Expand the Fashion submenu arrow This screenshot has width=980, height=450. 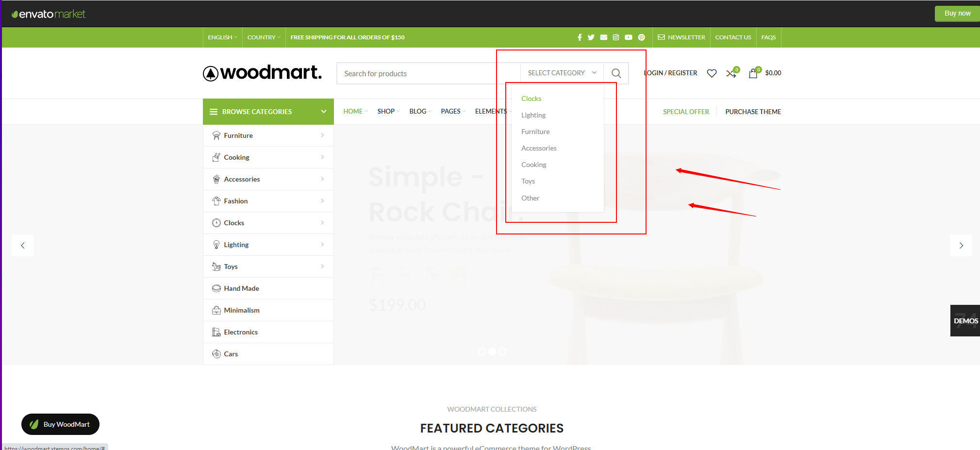click(x=322, y=201)
